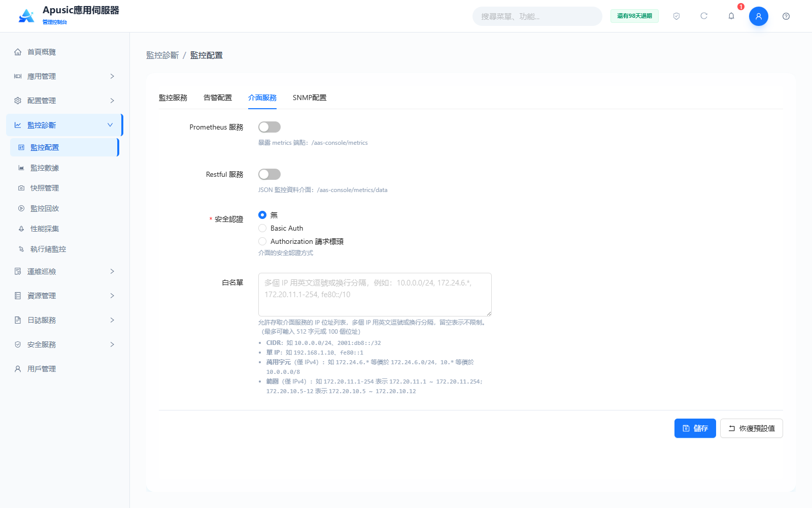Click the 恢復預設值 reset button
Image resolution: width=812 pixels, height=508 pixels.
tap(752, 428)
